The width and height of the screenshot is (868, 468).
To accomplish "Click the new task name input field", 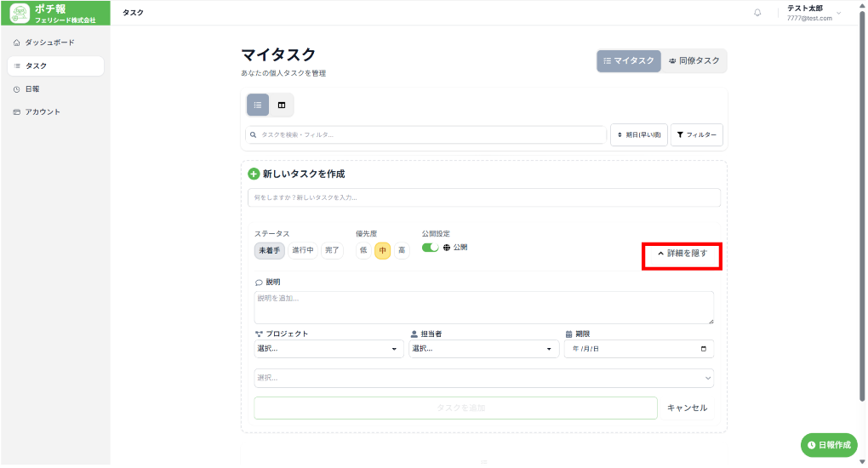I will 483,197.
